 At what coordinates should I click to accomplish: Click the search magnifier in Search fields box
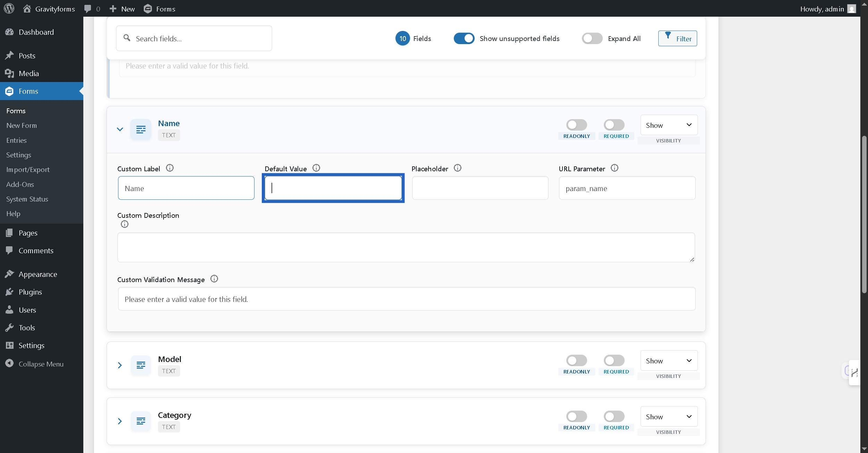tap(127, 38)
